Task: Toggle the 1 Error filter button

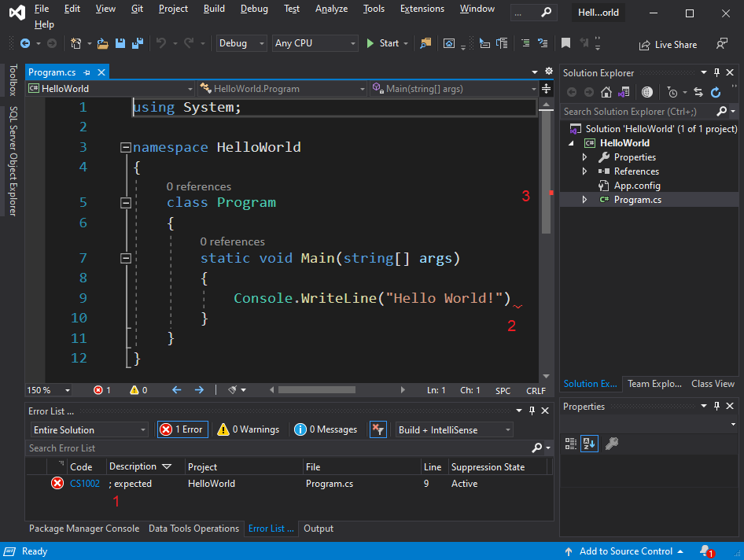Action: click(x=182, y=429)
